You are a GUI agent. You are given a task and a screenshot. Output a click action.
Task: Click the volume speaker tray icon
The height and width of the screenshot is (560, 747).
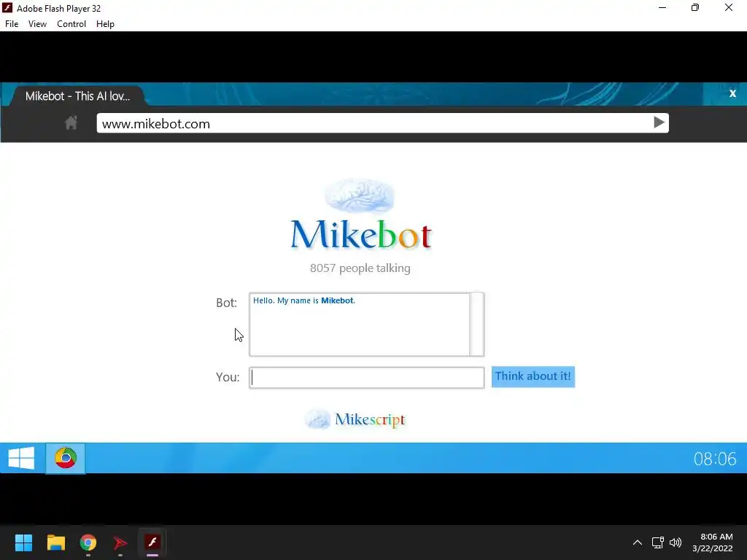[676, 542]
